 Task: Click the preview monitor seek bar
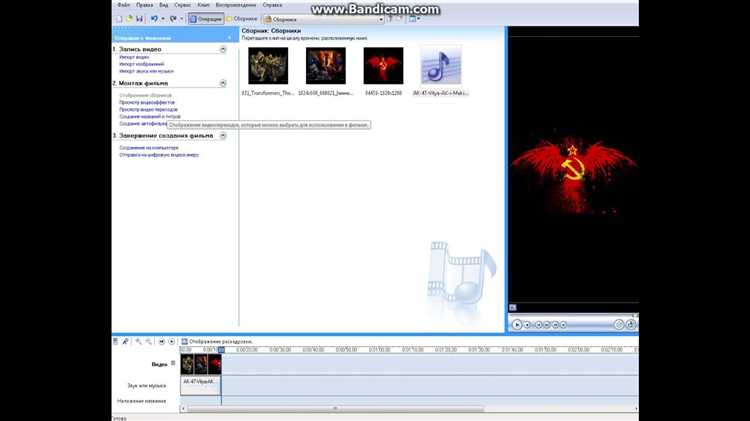[573, 315]
